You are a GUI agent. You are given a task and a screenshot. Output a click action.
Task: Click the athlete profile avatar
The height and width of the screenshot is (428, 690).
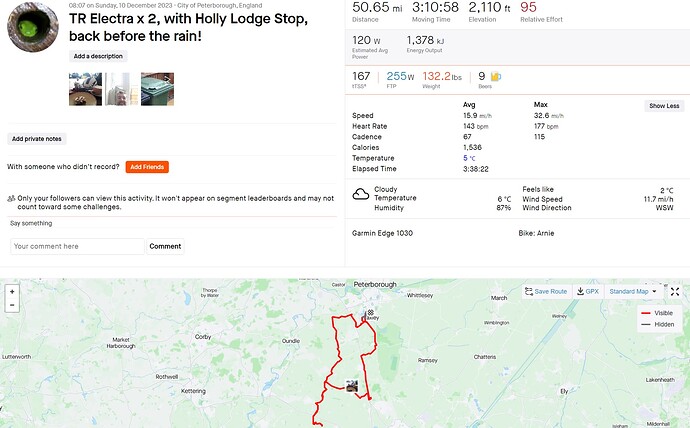tap(32, 26)
